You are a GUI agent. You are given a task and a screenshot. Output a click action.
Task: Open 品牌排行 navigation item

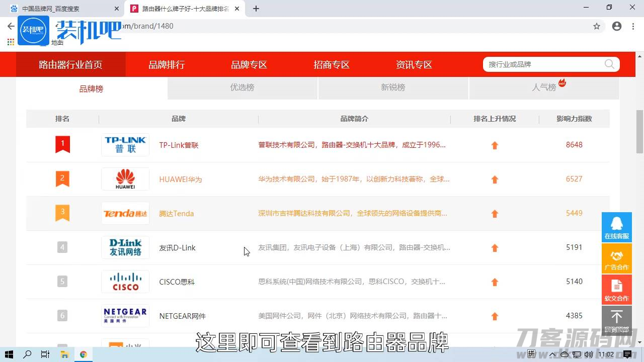(167, 64)
